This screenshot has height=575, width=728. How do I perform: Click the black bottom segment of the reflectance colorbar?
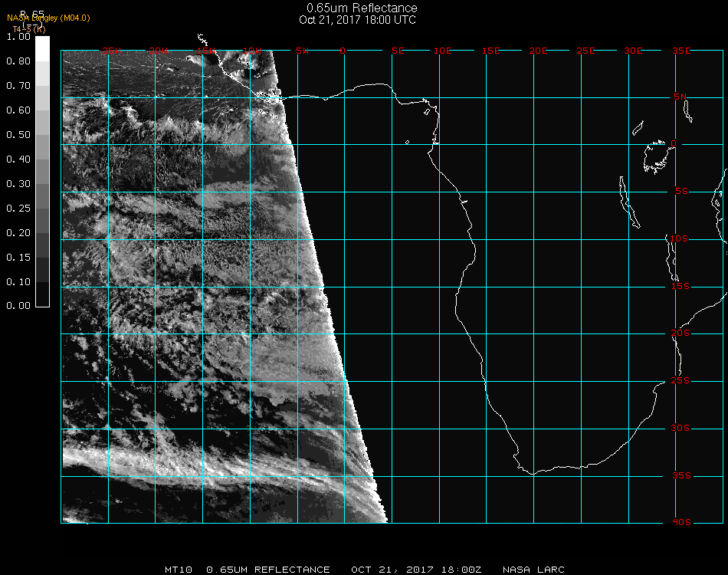point(42,294)
